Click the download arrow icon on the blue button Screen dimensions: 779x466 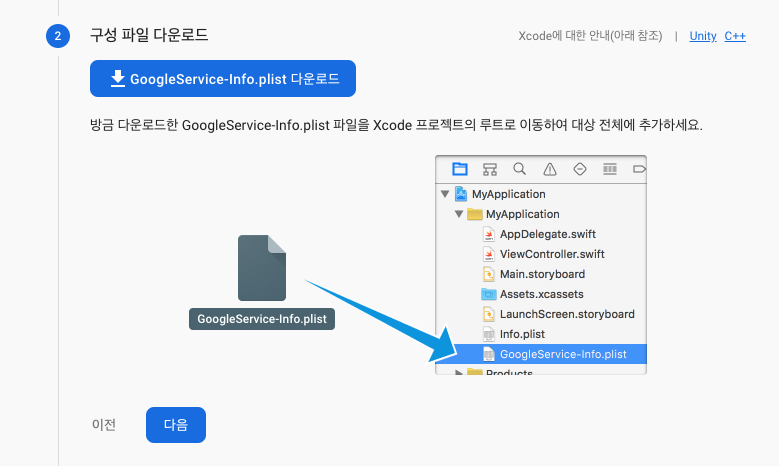click(x=117, y=78)
